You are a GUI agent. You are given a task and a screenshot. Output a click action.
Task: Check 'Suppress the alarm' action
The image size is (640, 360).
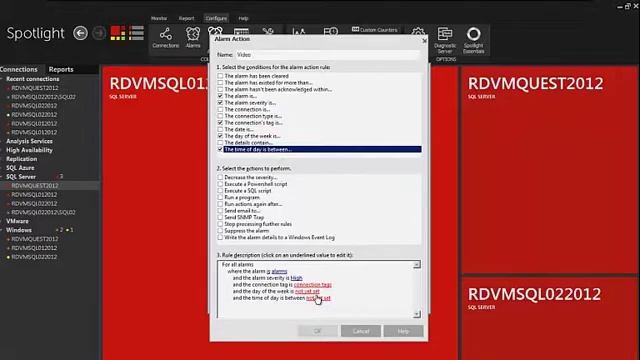point(220,231)
